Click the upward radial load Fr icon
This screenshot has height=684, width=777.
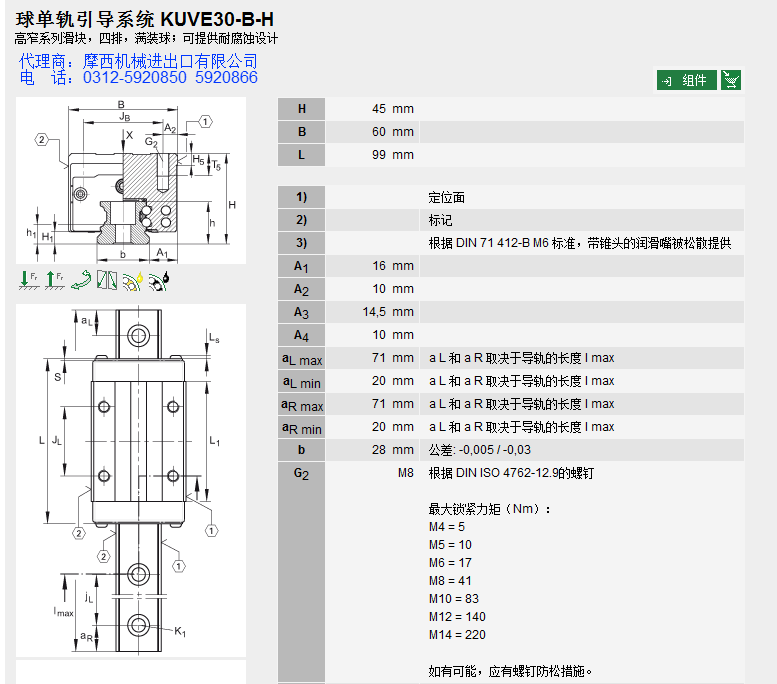tap(54, 281)
